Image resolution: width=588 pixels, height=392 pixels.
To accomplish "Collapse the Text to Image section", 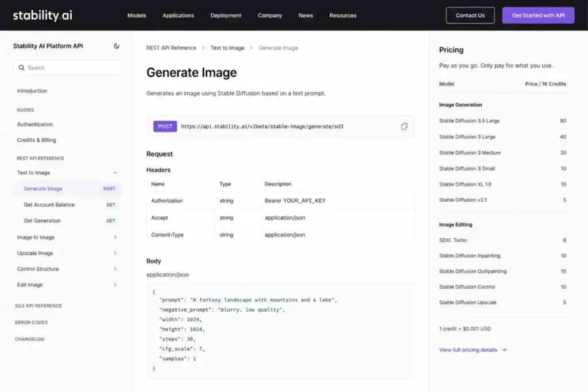I will [x=115, y=173].
